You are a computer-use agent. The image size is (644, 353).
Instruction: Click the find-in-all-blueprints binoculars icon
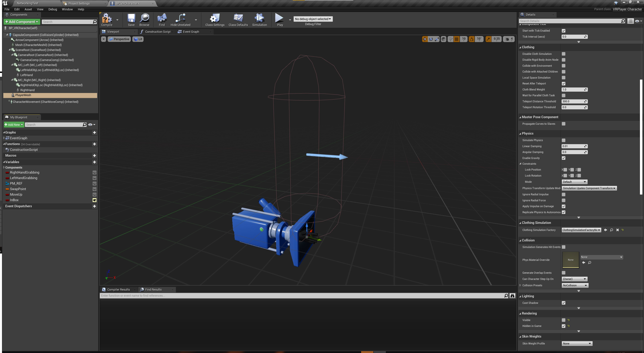512,295
